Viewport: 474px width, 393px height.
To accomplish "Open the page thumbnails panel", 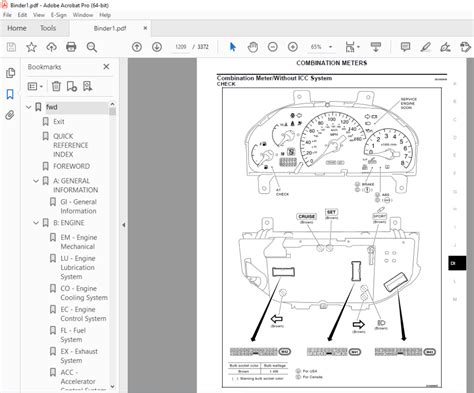I will coord(10,73).
